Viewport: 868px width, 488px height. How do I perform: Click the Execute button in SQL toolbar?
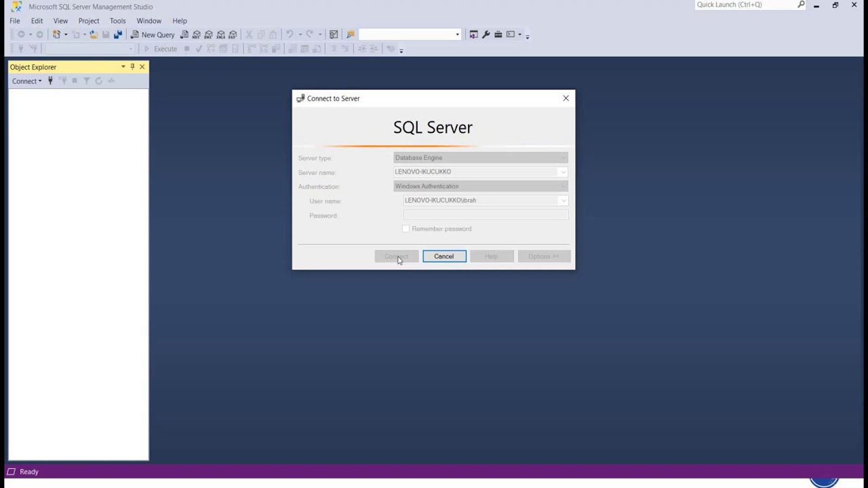[x=160, y=49]
